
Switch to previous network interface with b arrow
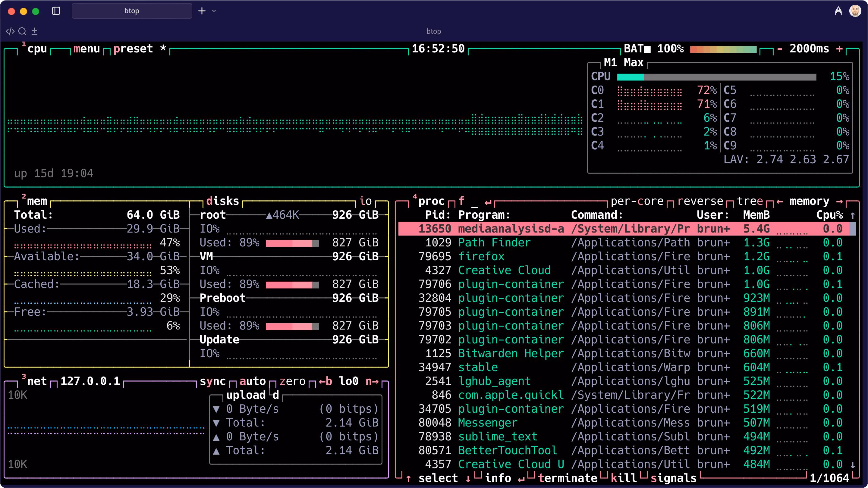pyautogui.click(x=325, y=381)
